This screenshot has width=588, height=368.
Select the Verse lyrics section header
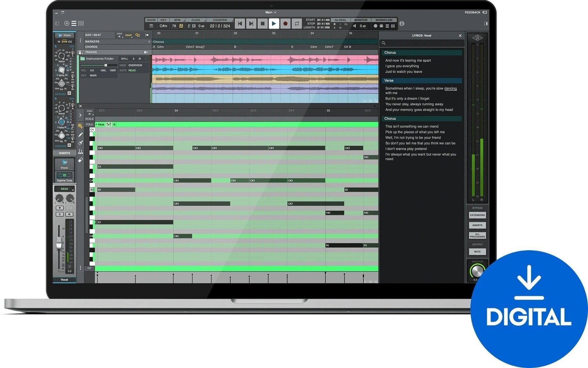point(422,80)
